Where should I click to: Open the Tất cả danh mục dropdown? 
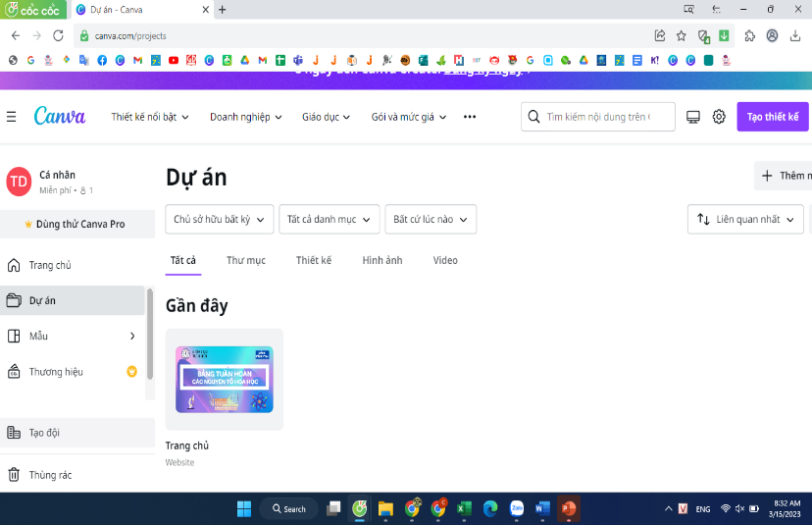pos(329,220)
